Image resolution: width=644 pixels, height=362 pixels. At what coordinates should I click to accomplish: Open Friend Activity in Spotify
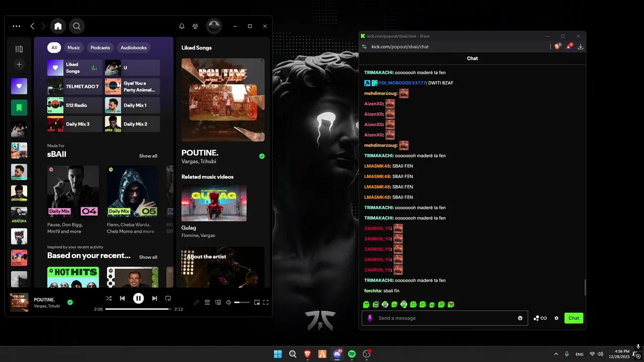pos(195,26)
